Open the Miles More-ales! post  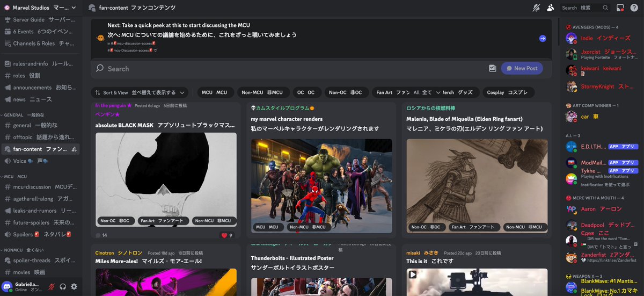click(x=166, y=270)
